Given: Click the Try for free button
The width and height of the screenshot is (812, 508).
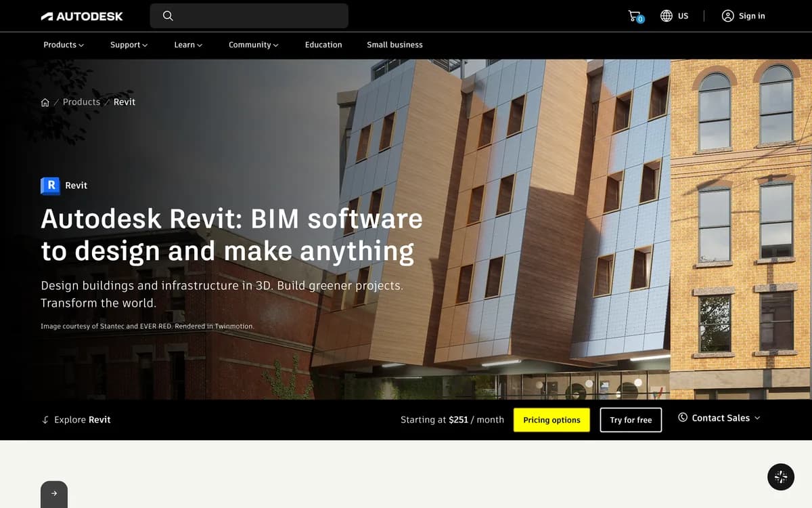Looking at the screenshot, I should [631, 420].
